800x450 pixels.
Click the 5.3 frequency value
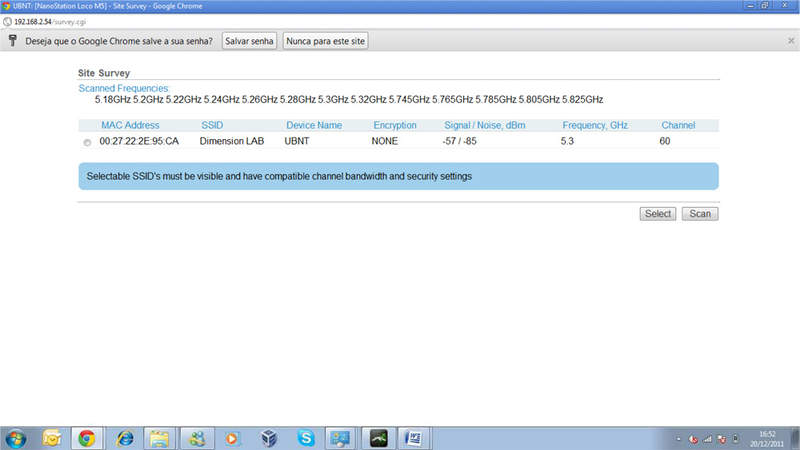[567, 141]
